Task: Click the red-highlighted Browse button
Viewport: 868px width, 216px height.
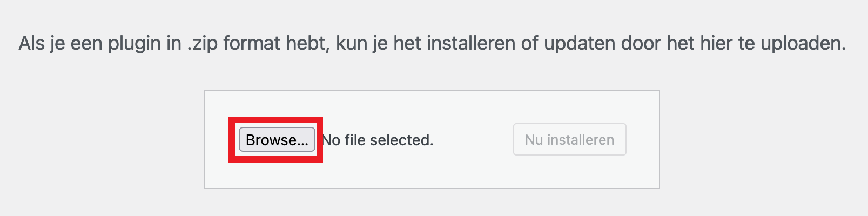Action: point(277,140)
